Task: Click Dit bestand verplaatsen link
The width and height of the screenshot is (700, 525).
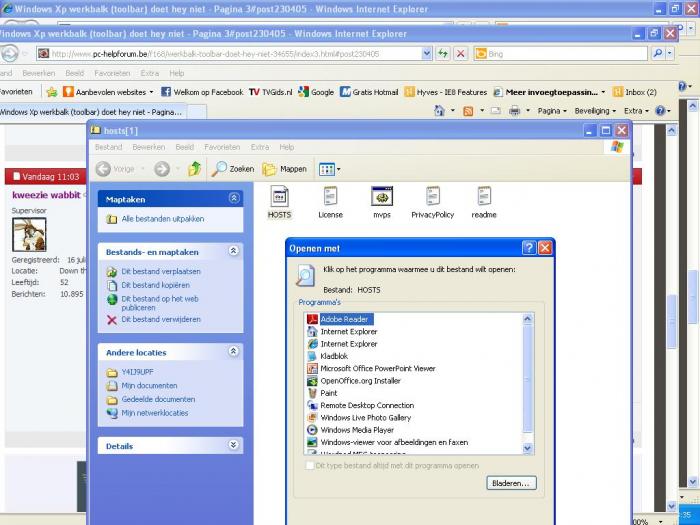Action: tap(161, 271)
